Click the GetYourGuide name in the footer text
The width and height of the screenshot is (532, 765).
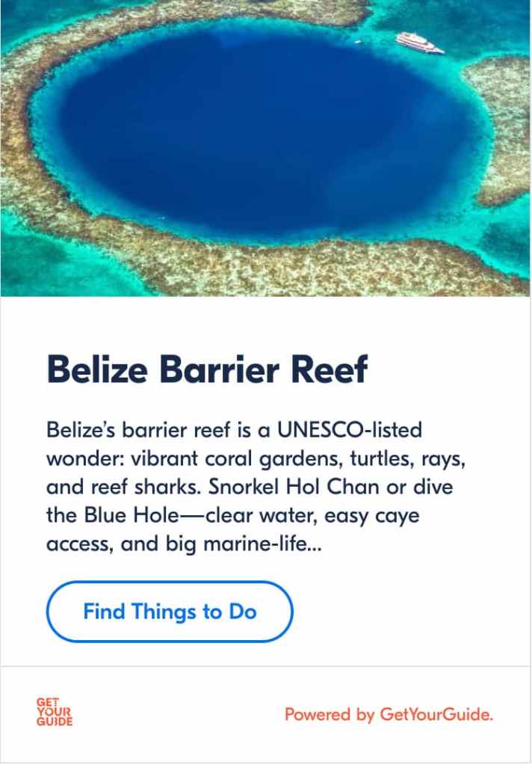coord(436,714)
